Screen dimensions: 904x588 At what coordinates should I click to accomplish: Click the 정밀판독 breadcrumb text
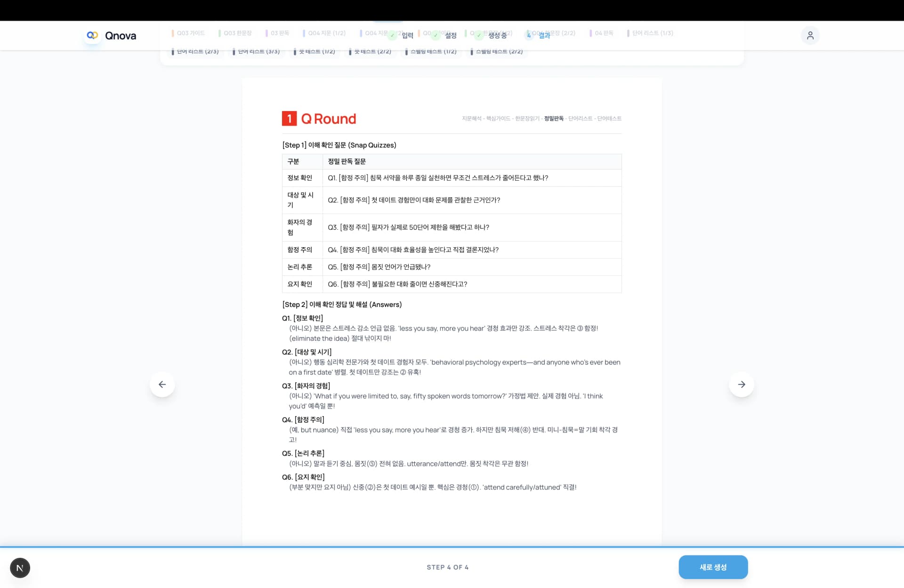(554, 119)
